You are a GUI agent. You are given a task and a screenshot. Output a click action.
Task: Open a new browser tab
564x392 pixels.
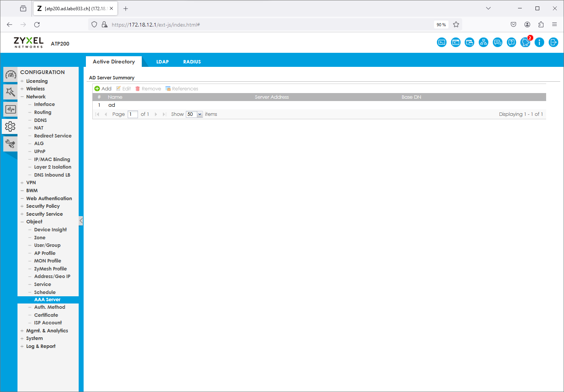126,8
